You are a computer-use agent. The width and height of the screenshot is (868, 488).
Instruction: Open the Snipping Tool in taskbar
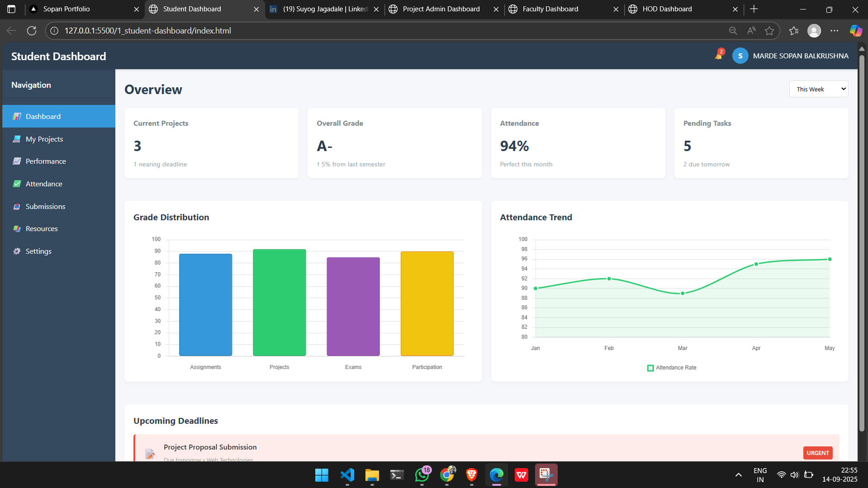pyautogui.click(x=546, y=475)
